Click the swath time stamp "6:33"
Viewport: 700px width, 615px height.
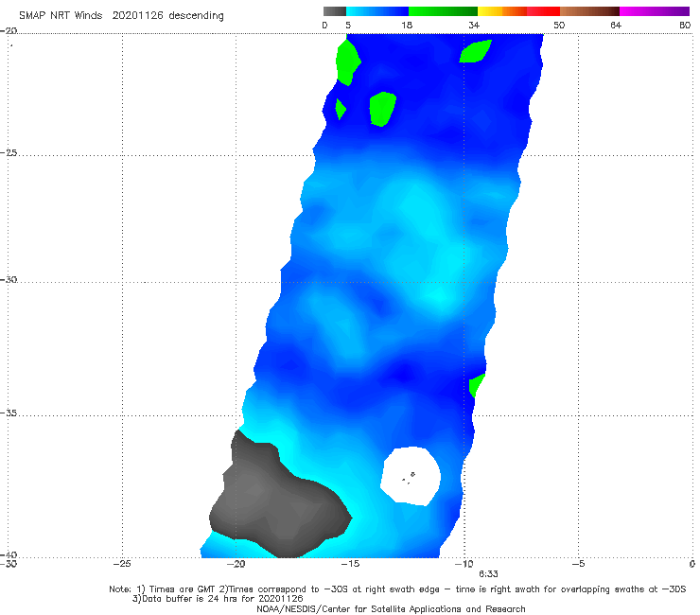point(488,574)
